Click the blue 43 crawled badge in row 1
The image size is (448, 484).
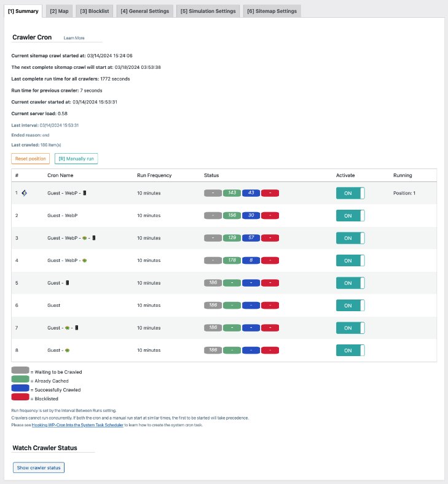[251, 193]
